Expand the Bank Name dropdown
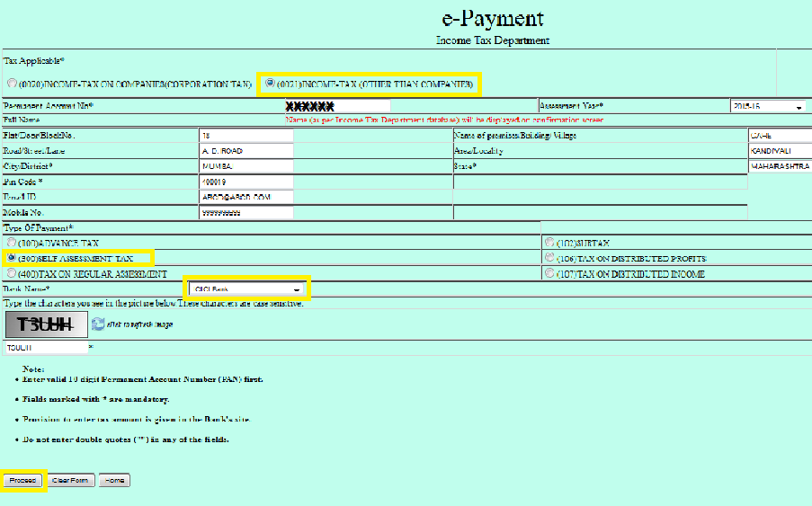Viewport: 812px width, 506px height. [x=247, y=289]
